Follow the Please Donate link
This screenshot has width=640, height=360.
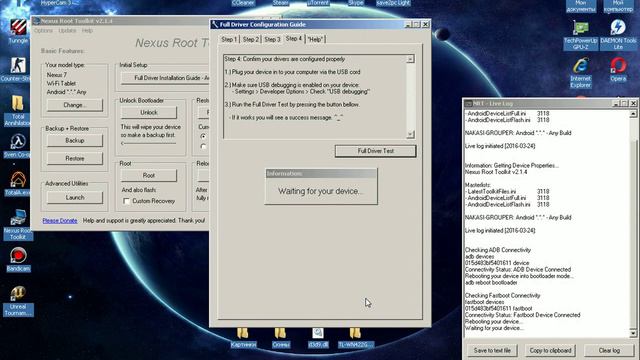pyautogui.click(x=60, y=220)
